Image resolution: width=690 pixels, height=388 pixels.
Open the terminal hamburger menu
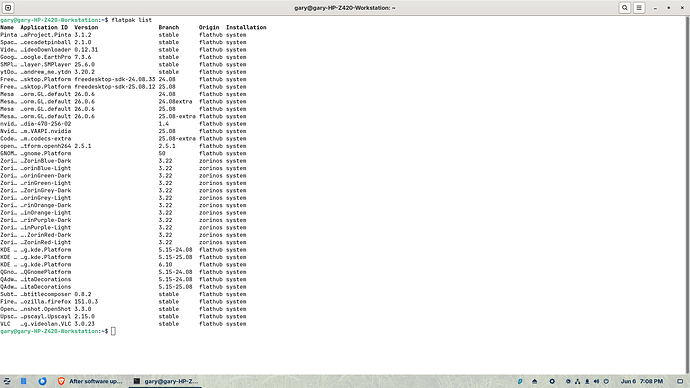[x=639, y=7]
